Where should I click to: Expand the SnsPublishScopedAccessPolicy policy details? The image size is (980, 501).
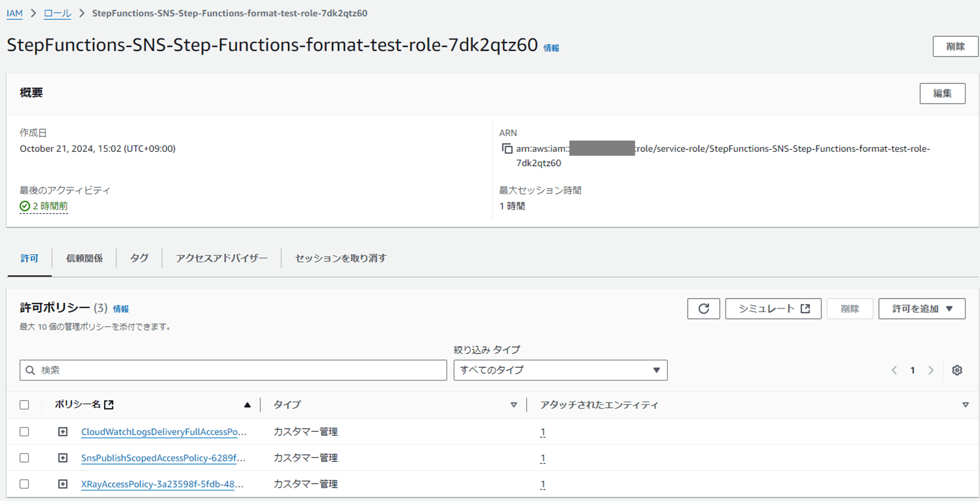pyautogui.click(x=63, y=458)
